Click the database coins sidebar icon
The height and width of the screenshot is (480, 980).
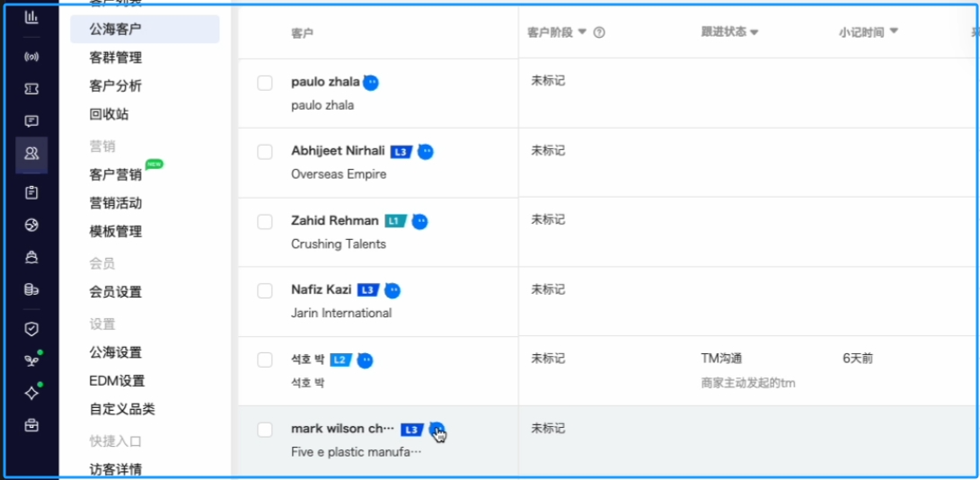pos(31,289)
